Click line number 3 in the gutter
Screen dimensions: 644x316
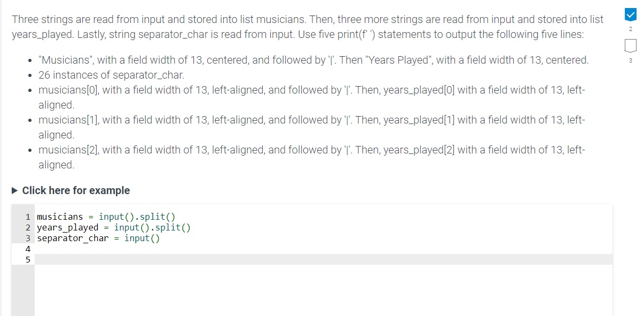28,238
